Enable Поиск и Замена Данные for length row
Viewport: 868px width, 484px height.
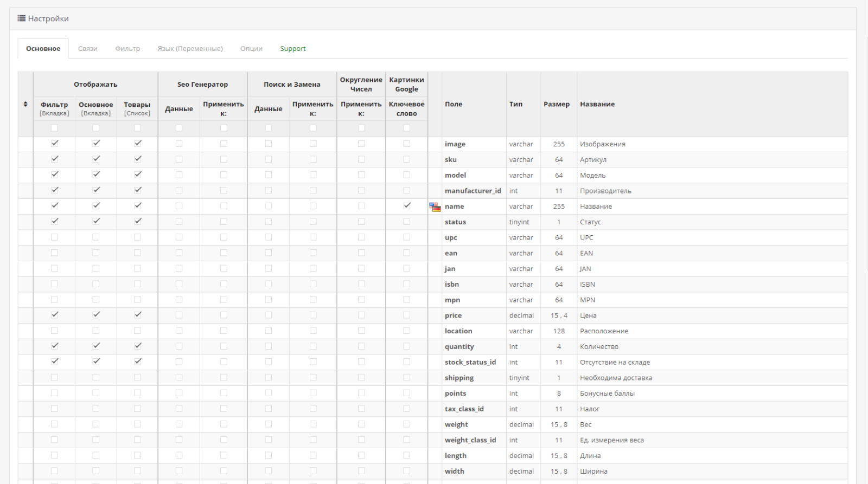click(x=269, y=455)
